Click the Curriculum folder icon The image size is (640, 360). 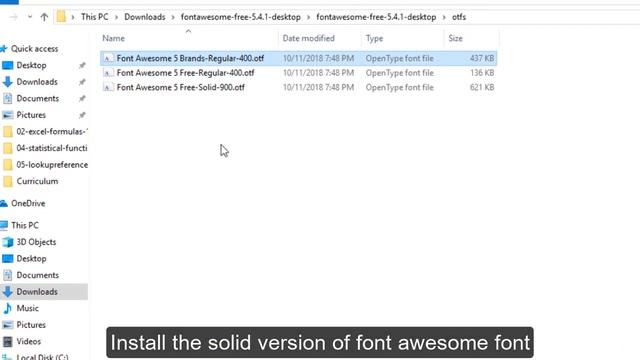tap(8, 181)
